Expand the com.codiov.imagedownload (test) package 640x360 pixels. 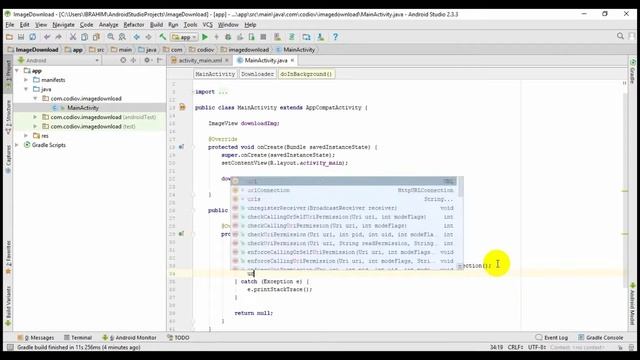tap(35, 127)
